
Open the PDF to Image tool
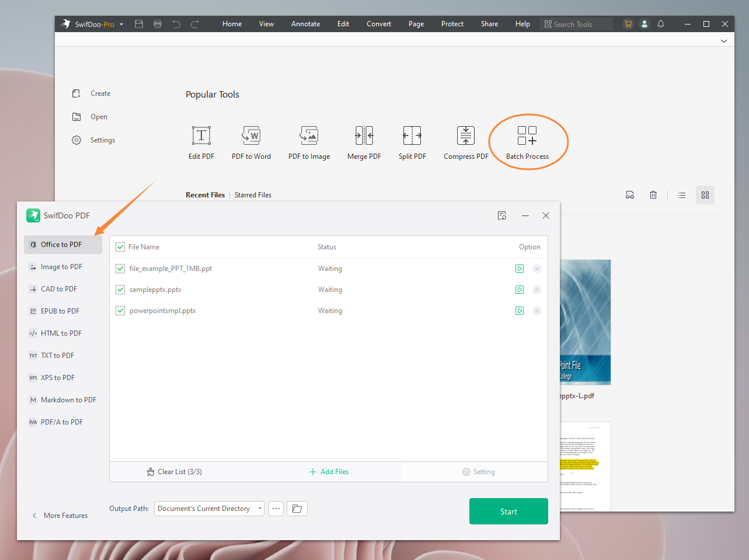(309, 142)
